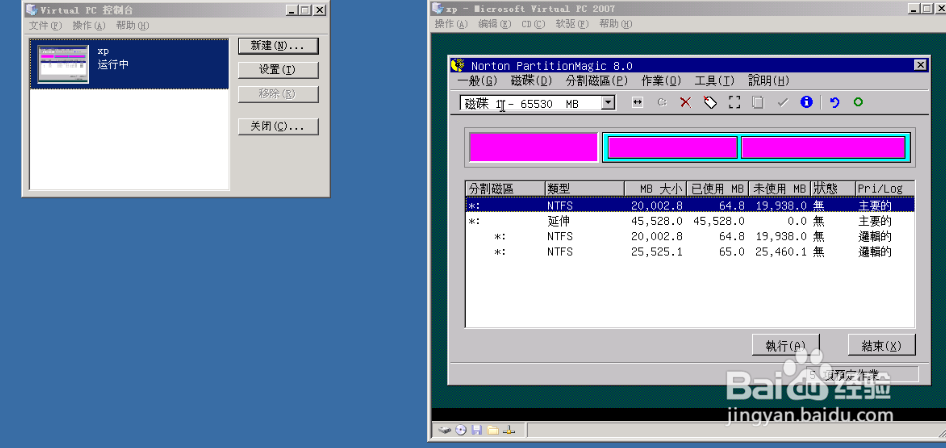Select the rightmost logical partition block in disk map
Viewport: 946px width, 448px height.
tap(823, 148)
